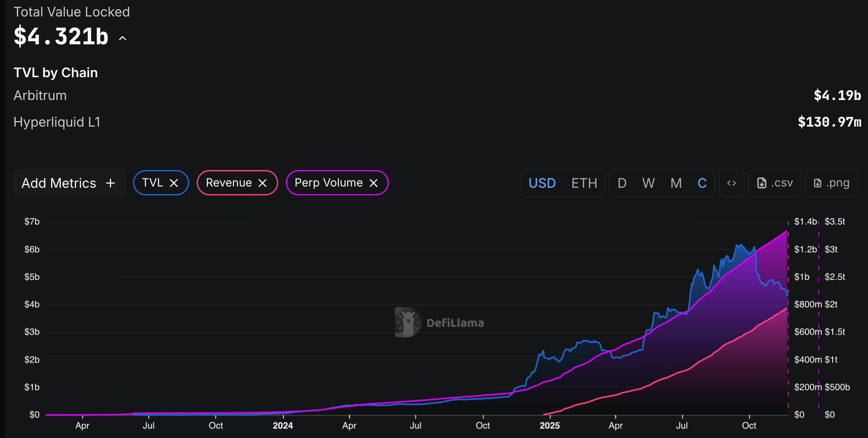Remove the Revenue metric using its X icon

tap(262, 183)
